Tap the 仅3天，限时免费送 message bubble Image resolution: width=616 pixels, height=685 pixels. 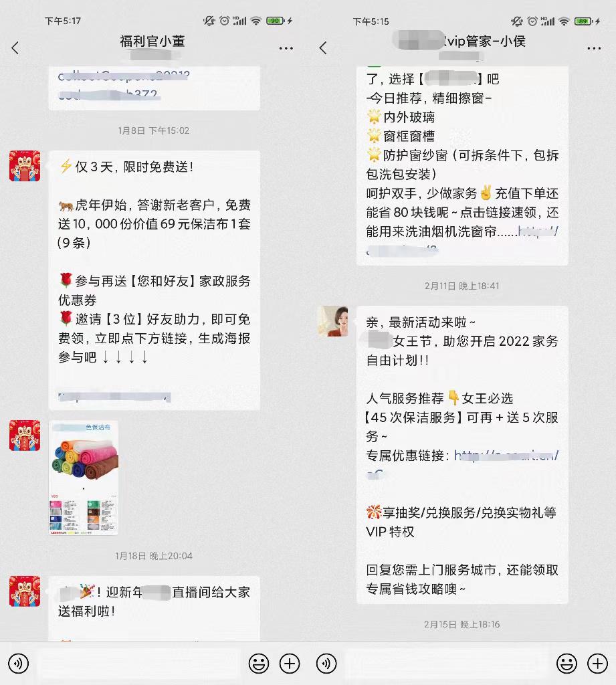[155, 280]
